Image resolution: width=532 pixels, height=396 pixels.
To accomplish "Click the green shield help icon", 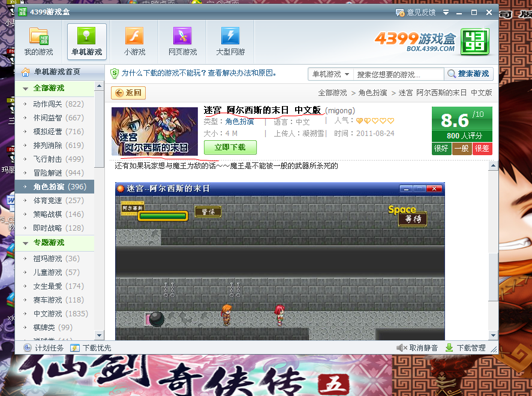I will (115, 73).
